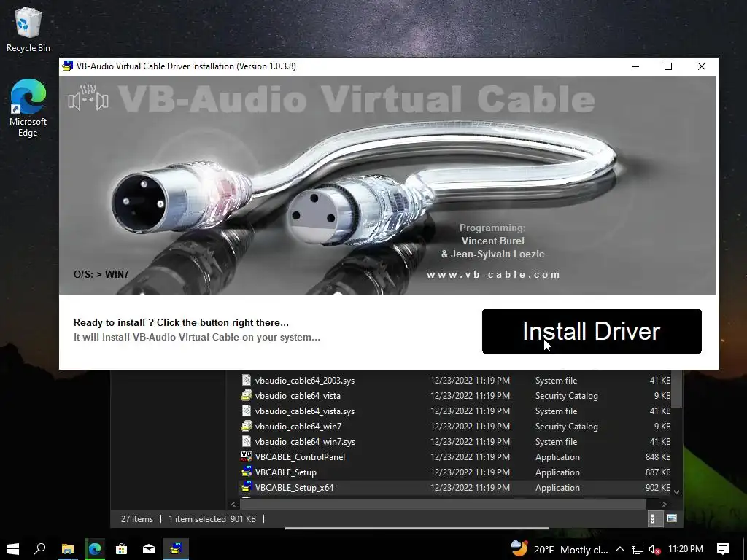Screen dimensions: 747x560
Task: Open the Recycle Bin desktop icon
Action: coord(28,29)
